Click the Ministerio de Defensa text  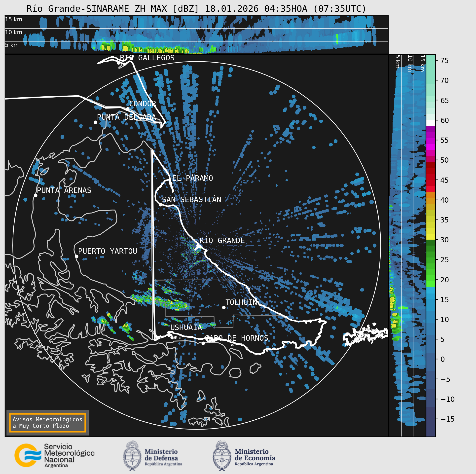click(x=163, y=457)
